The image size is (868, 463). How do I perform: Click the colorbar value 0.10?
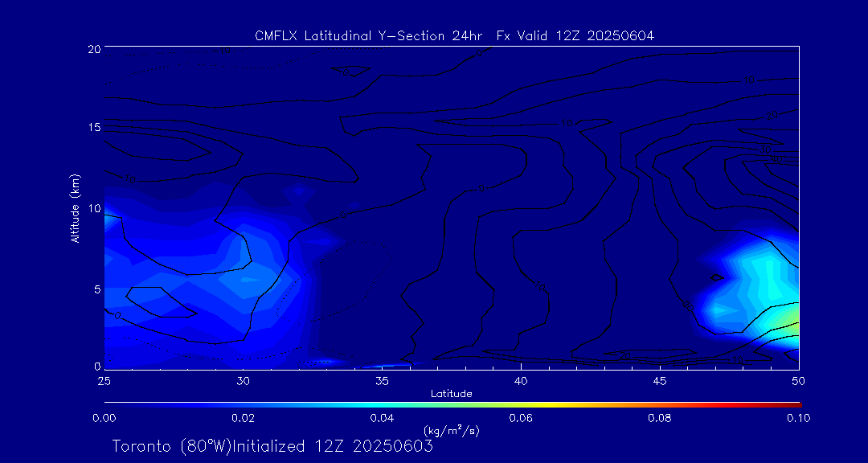pos(798,418)
